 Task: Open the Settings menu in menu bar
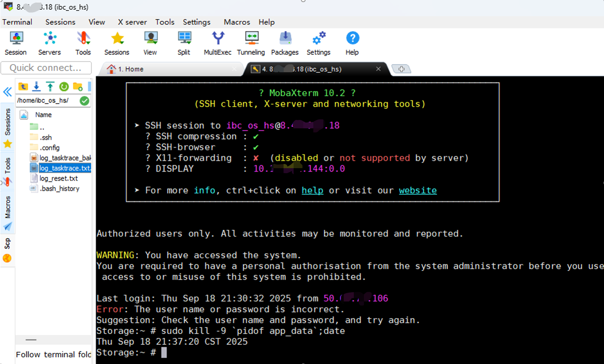(197, 22)
